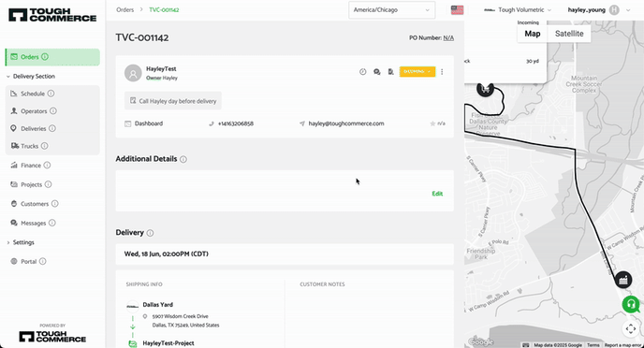Open the Schedule sidebar item
The image size is (644, 348).
pos(33,94)
